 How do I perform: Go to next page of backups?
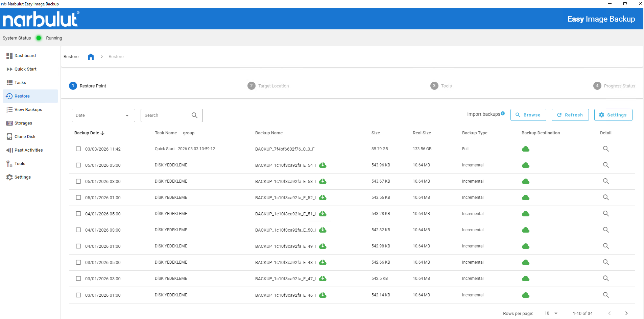[x=626, y=313]
